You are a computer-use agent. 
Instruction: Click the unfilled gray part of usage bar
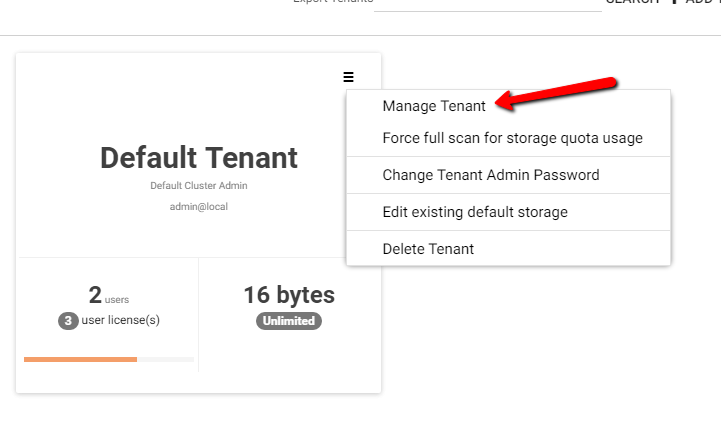click(x=166, y=360)
